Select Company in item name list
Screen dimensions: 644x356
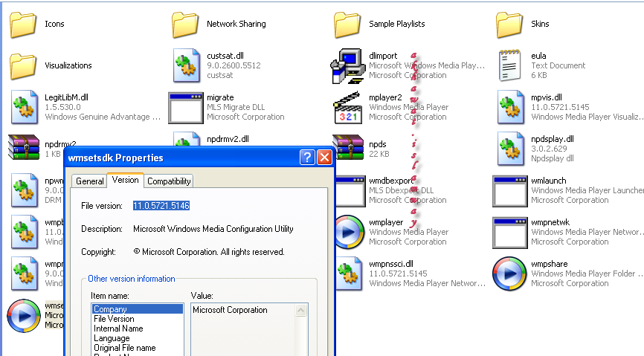[138, 308]
